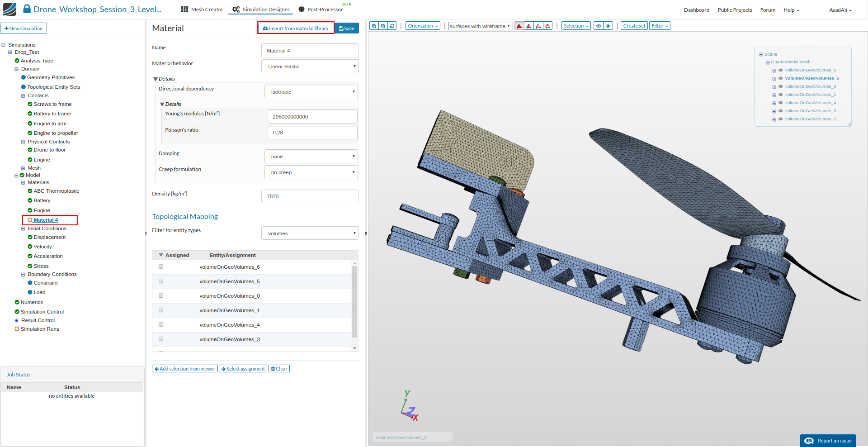Expand volumeOnGeoVolumes_2 in the scene tree
Image resolution: width=868 pixels, height=447 pixels.
coord(774,119)
